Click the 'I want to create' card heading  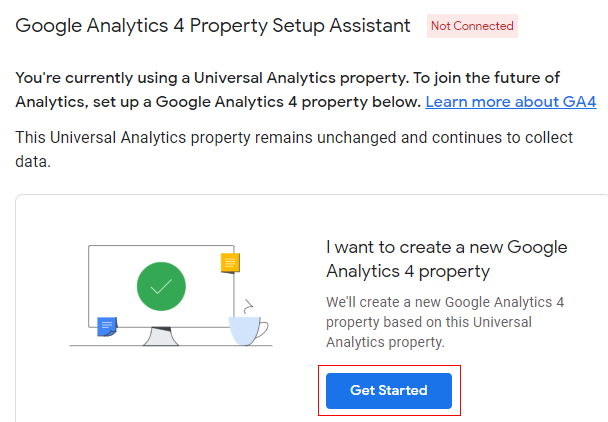446,259
